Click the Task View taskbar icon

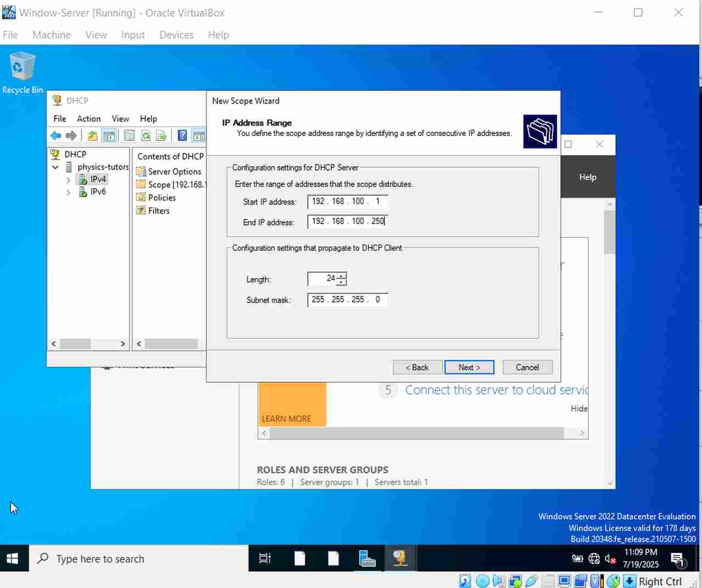click(265, 558)
